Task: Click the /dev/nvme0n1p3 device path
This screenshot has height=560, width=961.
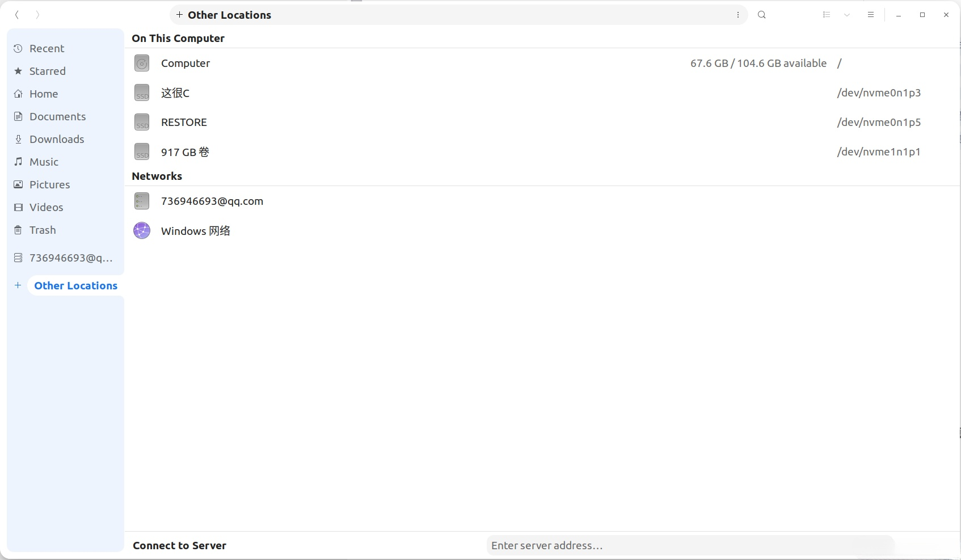Action: point(879,93)
